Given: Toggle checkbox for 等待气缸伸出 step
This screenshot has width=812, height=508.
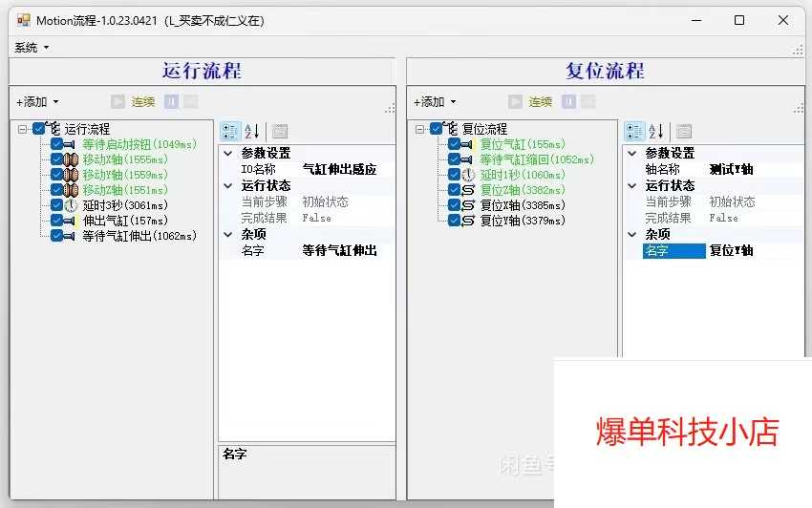Looking at the screenshot, I should tap(57, 236).
